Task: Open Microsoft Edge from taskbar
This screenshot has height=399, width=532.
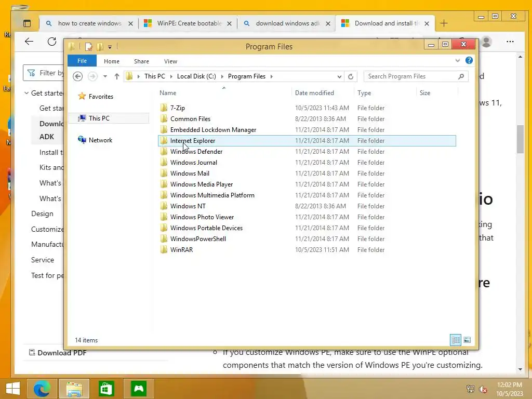Action: 42,389
